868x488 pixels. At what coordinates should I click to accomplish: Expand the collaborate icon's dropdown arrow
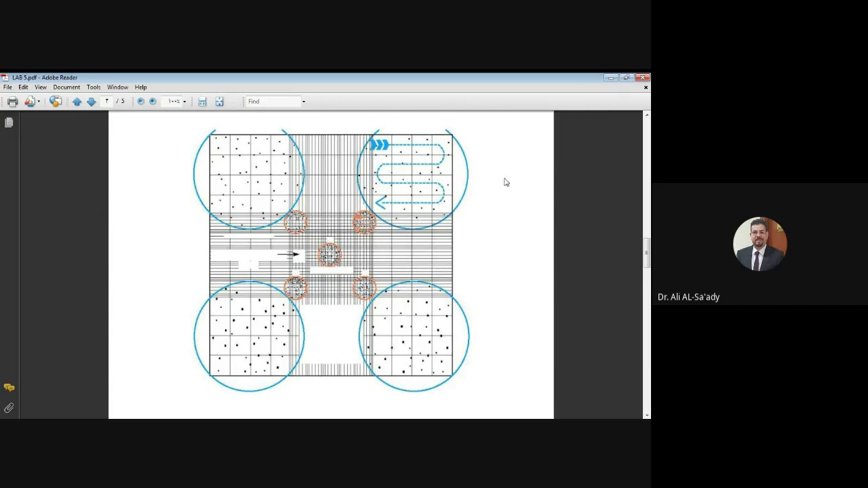[x=39, y=102]
